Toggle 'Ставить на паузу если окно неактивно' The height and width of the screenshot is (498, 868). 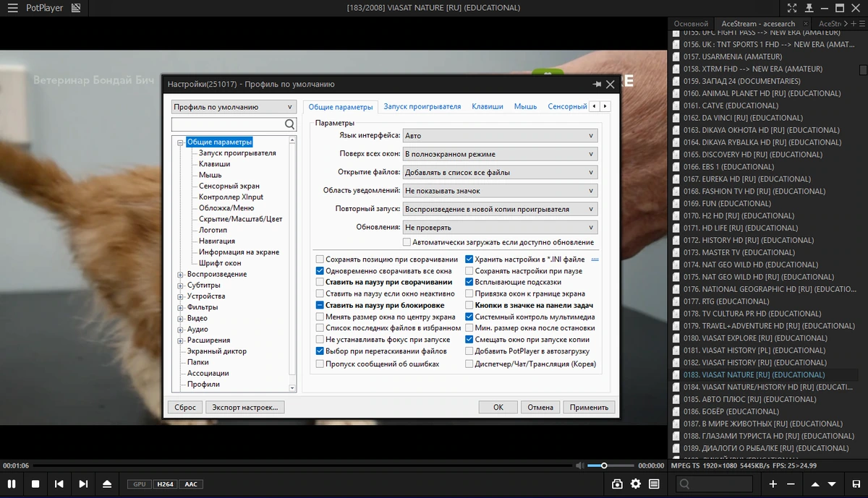(x=320, y=294)
